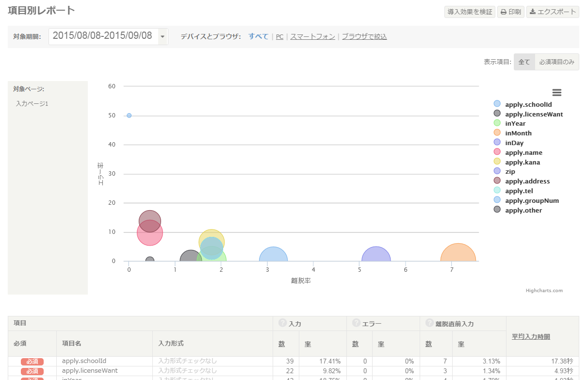588x380 pixels.
Task: Toggle apply.schoolId series in legend
Action: (x=528, y=104)
